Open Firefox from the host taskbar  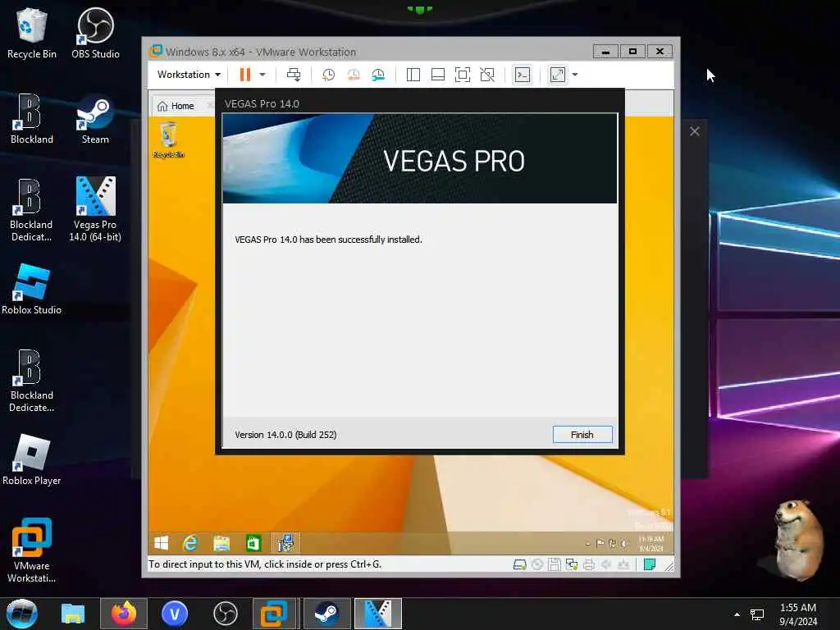124,614
